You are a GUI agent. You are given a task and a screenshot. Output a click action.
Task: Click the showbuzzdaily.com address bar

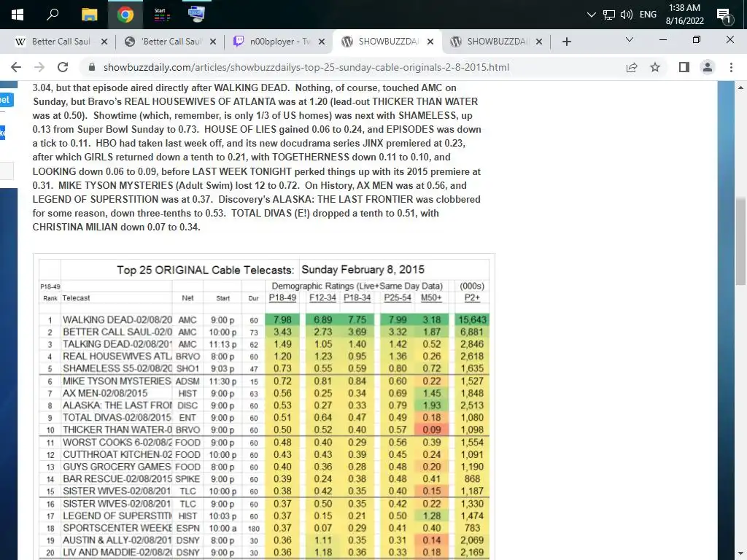click(x=306, y=67)
